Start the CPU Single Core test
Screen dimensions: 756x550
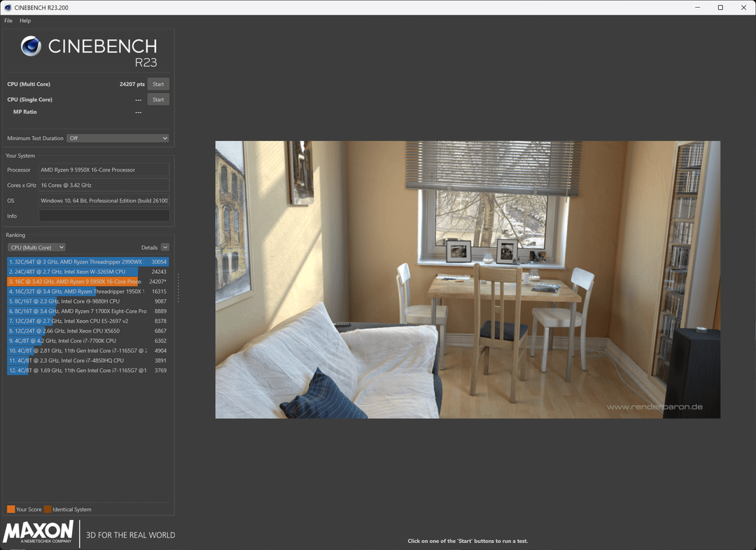[158, 99]
